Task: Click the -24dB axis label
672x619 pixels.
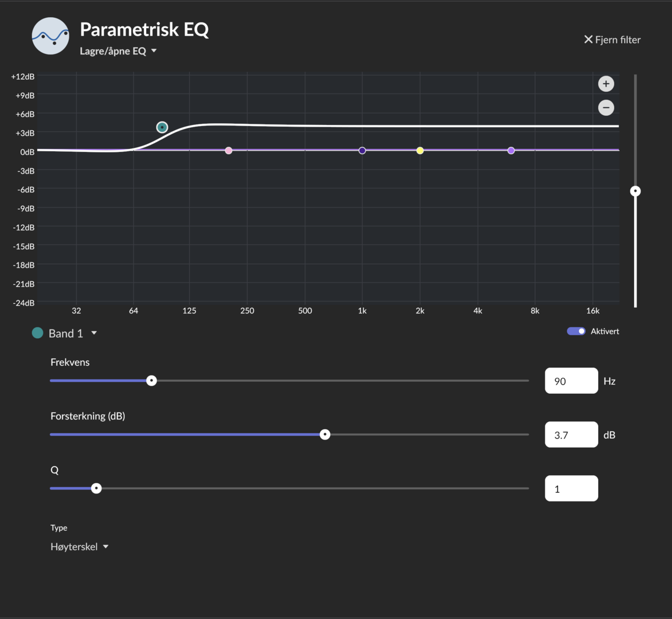Action: tap(23, 303)
